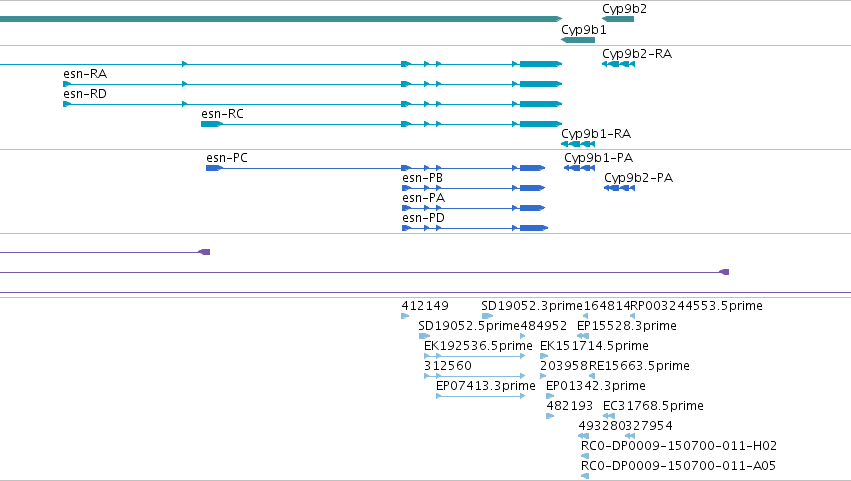
Task: Select the esn-PD protein label
Action: pos(423,218)
